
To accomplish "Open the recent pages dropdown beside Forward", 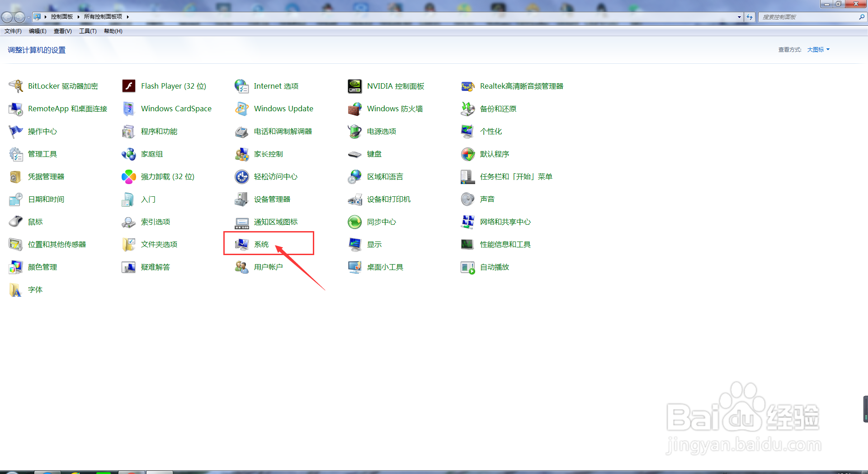I will click(28, 17).
